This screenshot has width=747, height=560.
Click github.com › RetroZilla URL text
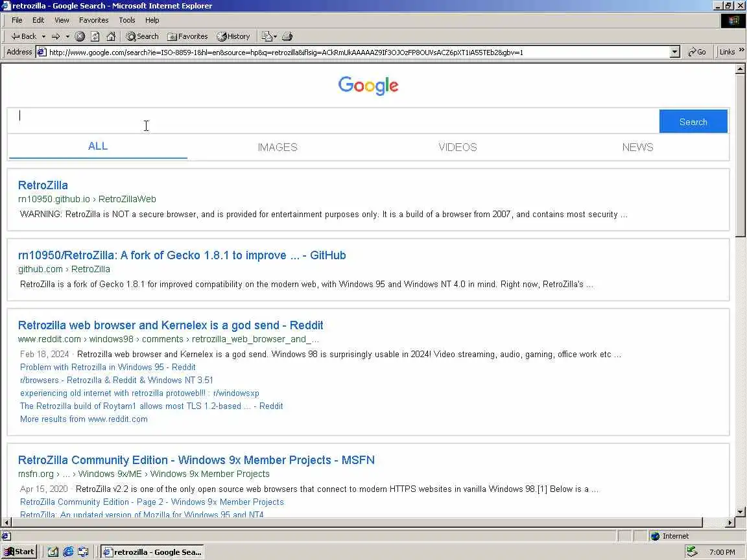tap(64, 269)
